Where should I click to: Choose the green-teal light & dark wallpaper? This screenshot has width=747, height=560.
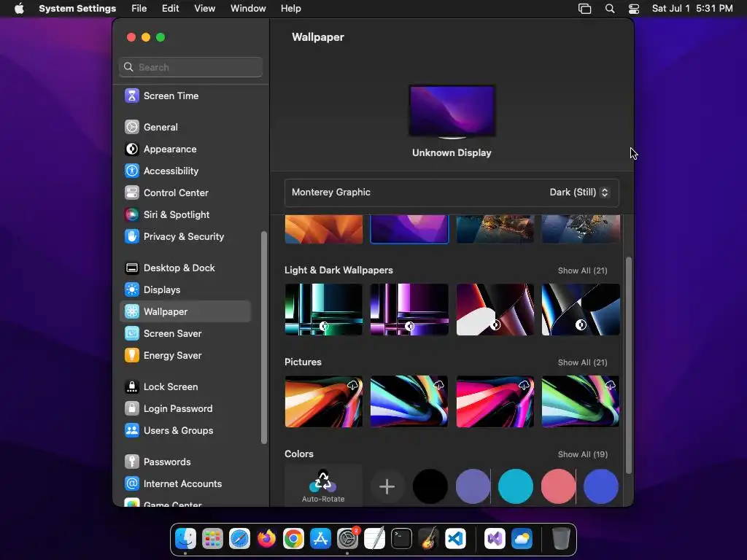tap(323, 309)
